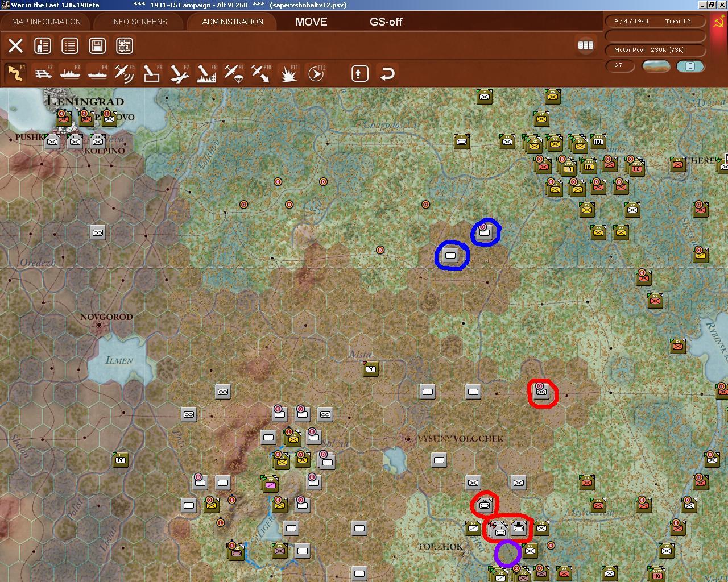Click the Vysniy Volochek city marker
Viewport: 728px width, 582px height.
click(x=408, y=438)
